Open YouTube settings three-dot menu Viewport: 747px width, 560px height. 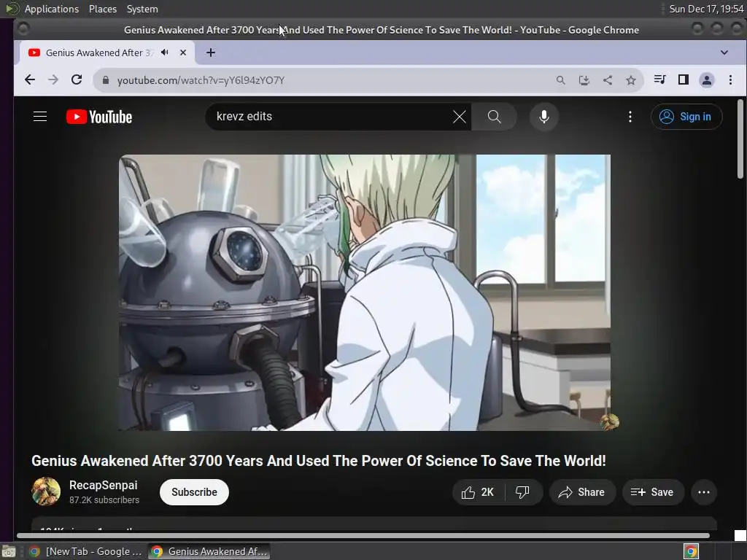pyautogui.click(x=630, y=117)
